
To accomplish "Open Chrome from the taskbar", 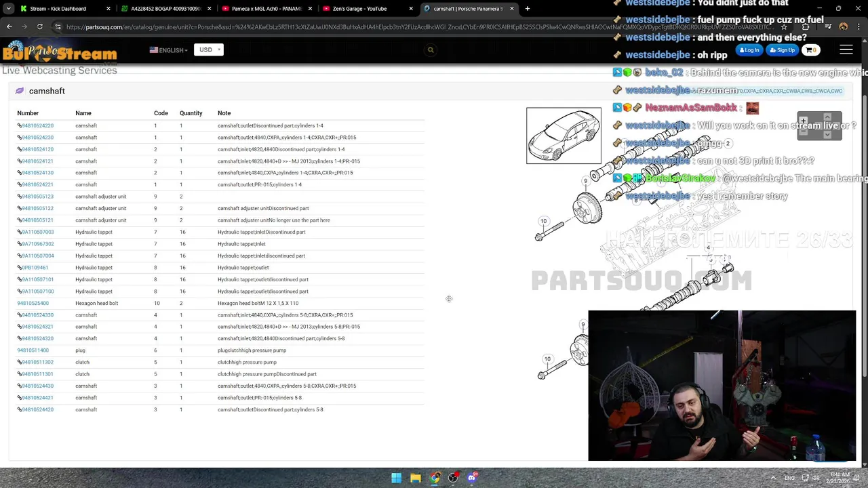I will click(434, 478).
